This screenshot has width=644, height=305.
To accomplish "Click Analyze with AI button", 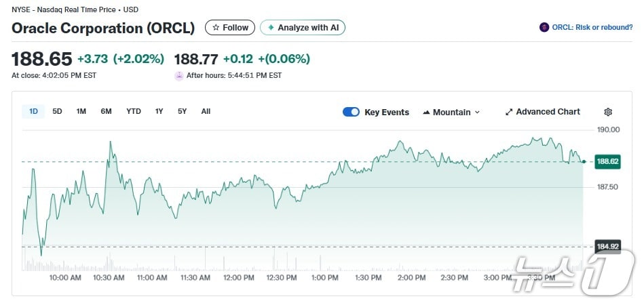I will (303, 28).
